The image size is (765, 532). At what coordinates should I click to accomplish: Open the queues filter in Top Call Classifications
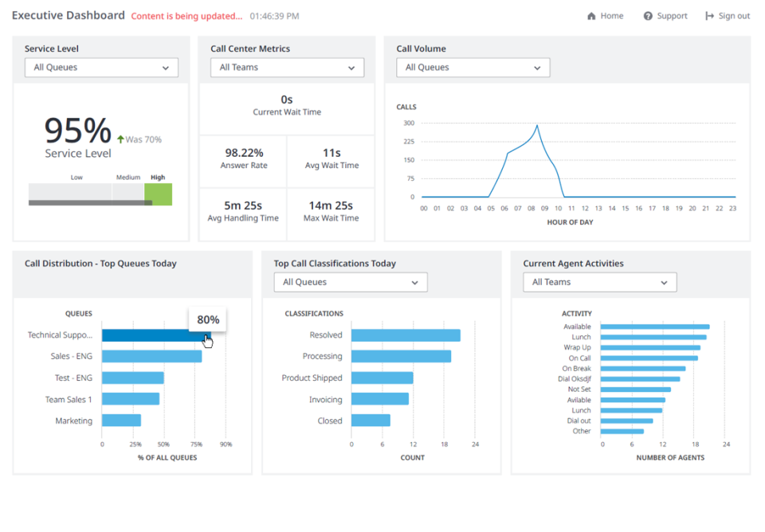point(350,282)
